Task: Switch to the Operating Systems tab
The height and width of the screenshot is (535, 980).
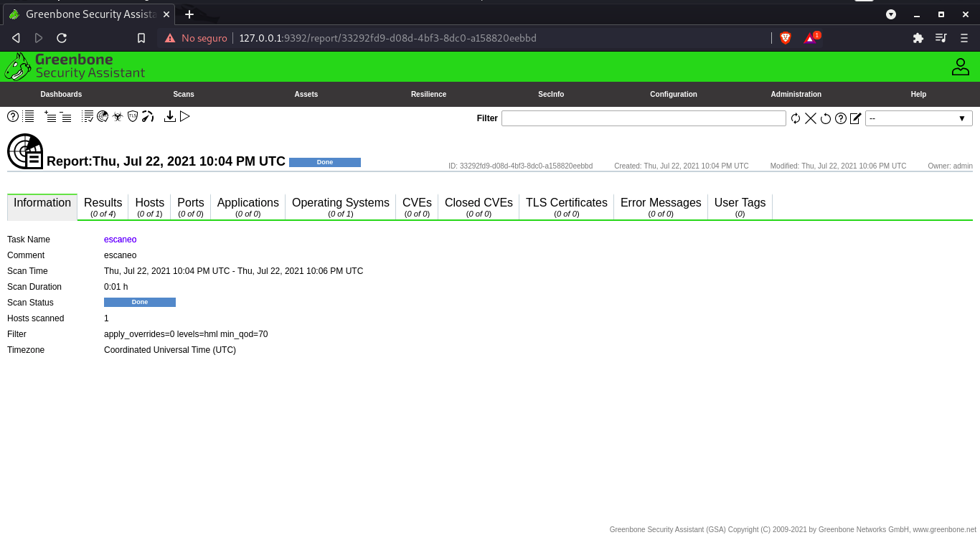Action: click(341, 207)
